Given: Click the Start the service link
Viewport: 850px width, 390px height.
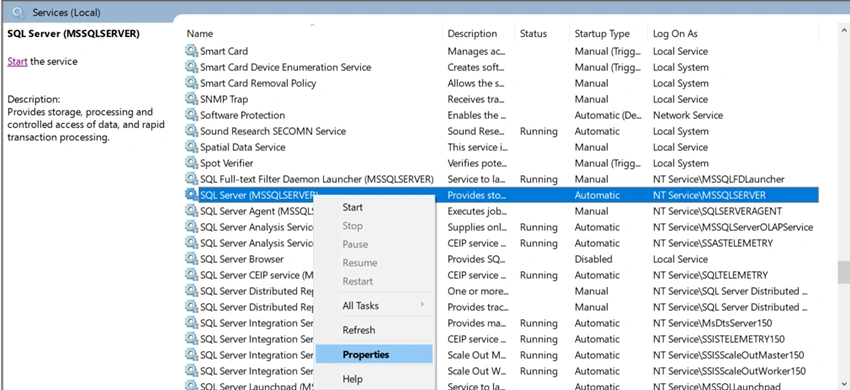Looking at the screenshot, I should click(17, 61).
